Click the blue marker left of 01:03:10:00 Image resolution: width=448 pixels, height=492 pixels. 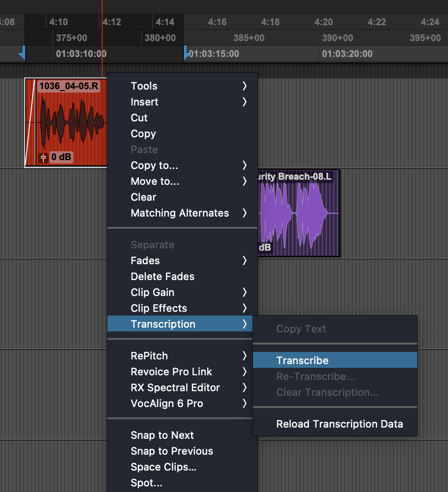(x=22, y=53)
